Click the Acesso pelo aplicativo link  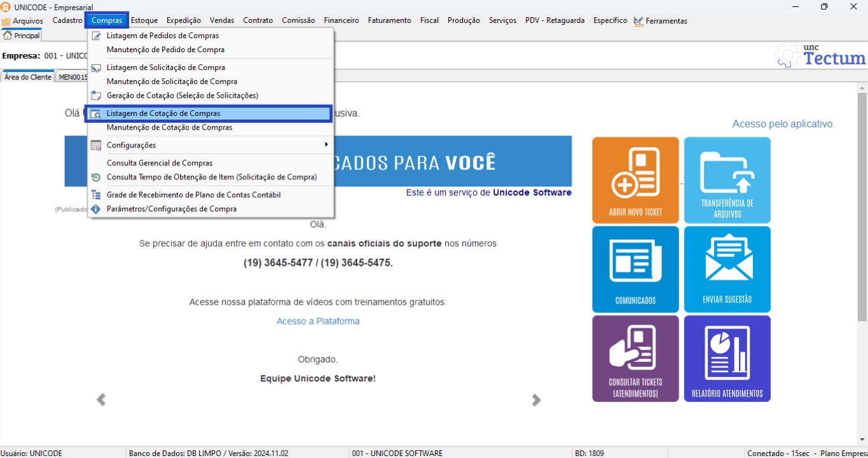click(783, 124)
